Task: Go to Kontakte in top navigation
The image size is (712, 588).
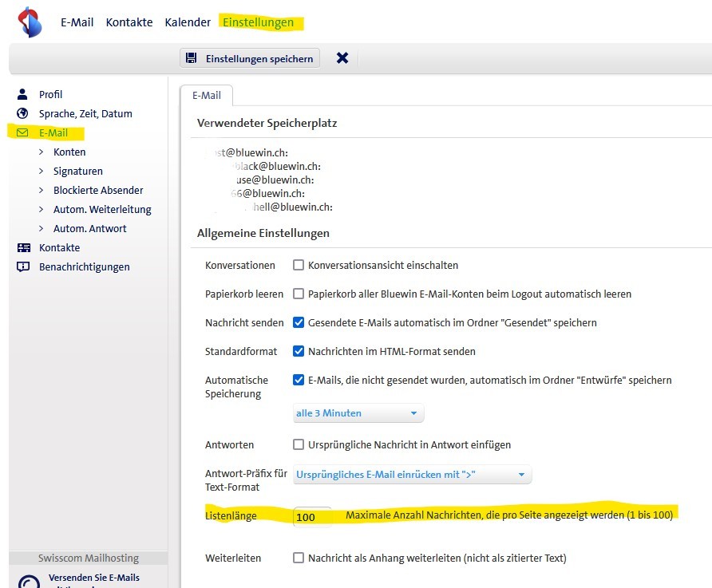Action: (129, 22)
